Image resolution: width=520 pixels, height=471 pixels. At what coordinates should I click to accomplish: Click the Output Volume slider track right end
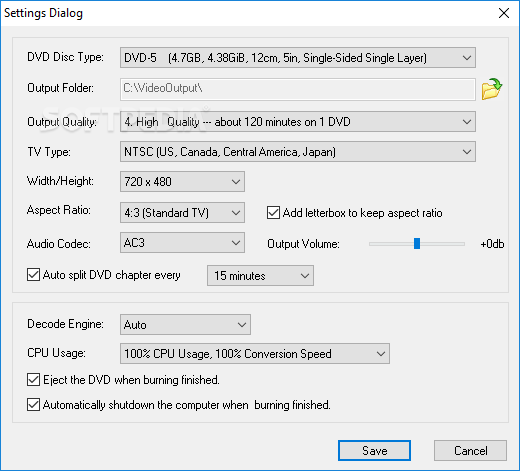pyautogui.click(x=462, y=244)
